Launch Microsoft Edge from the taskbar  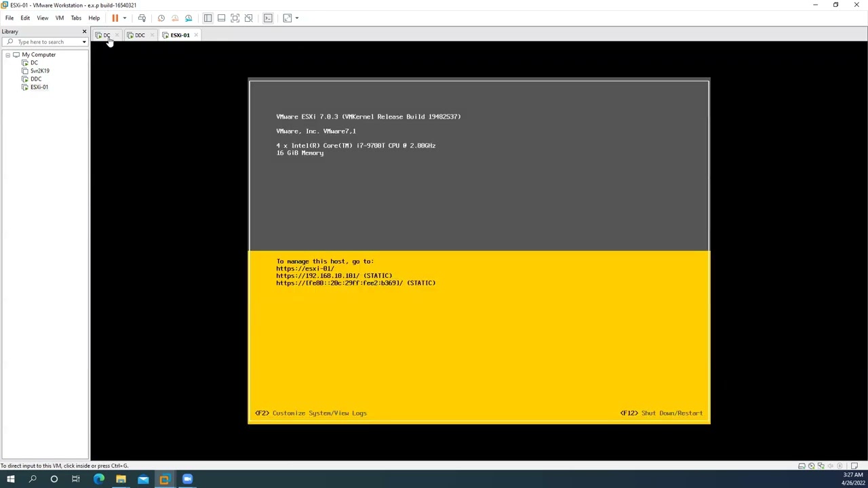pos(99,480)
